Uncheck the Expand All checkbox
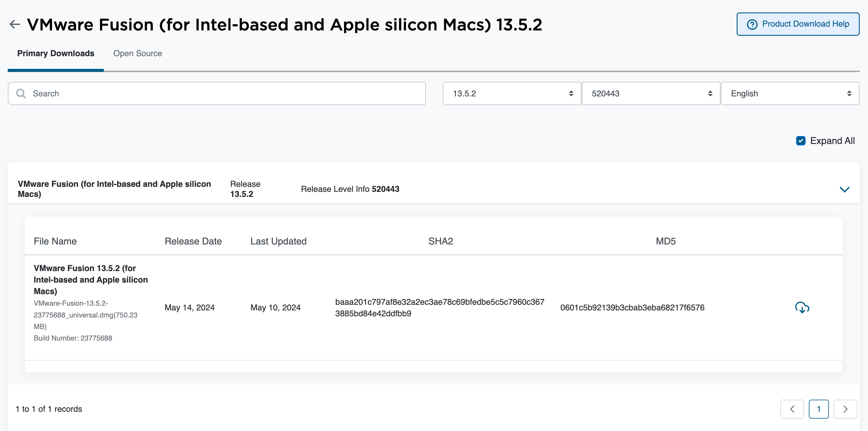 [x=801, y=141]
